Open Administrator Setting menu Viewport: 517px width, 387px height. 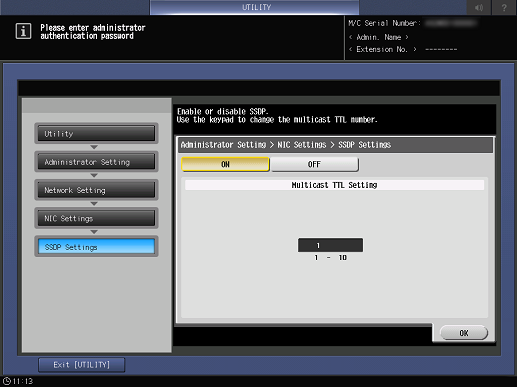click(96, 162)
